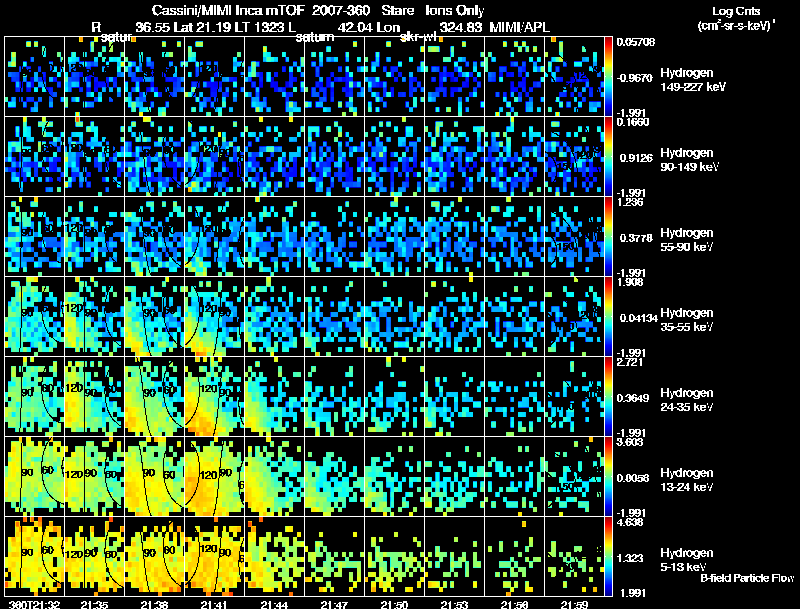Click the 'Hydrogen 35-55 keV' row label
Image resolution: width=800 pixels, height=609 pixels.
[x=687, y=320]
